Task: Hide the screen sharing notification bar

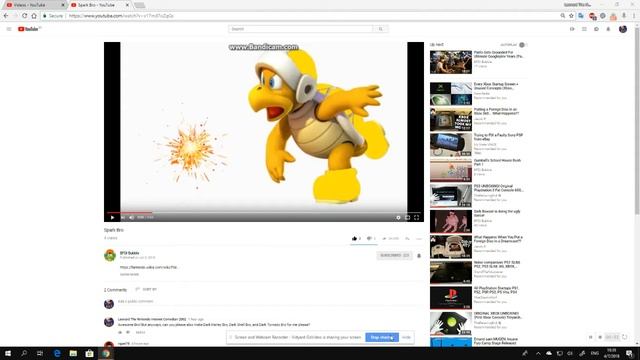Action: (406, 337)
